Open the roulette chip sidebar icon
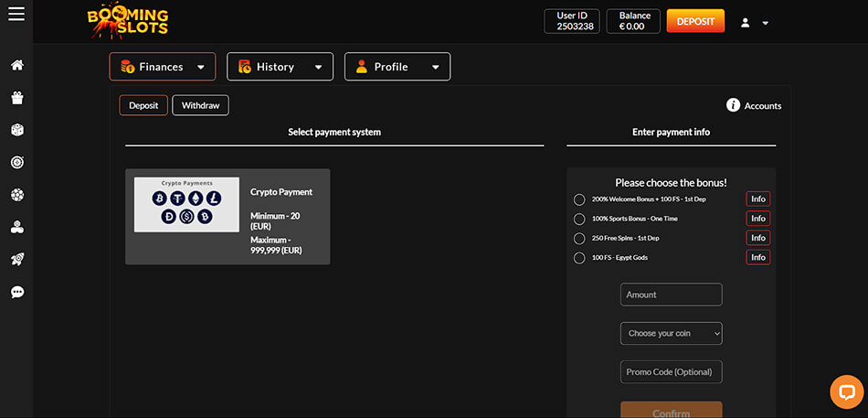 click(17, 163)
